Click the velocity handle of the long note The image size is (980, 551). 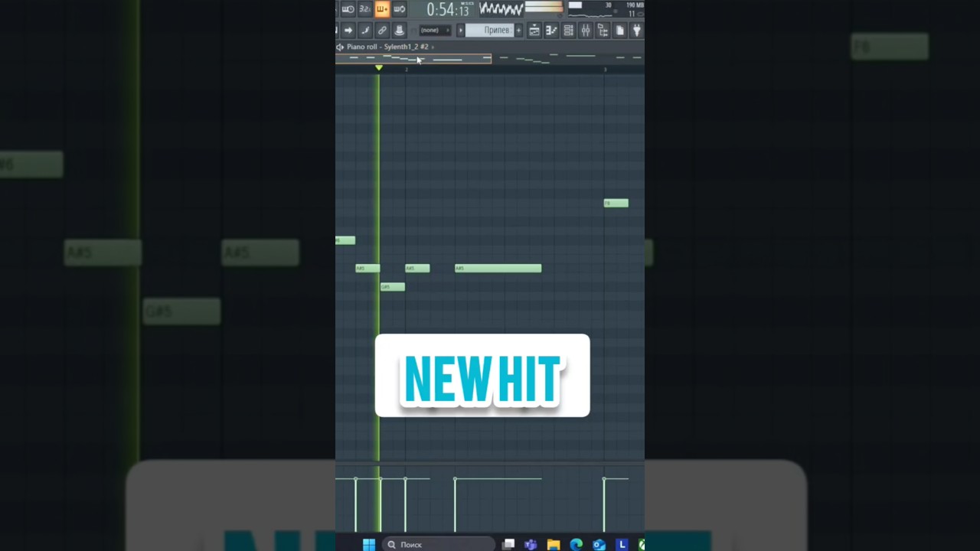point(455,479)
